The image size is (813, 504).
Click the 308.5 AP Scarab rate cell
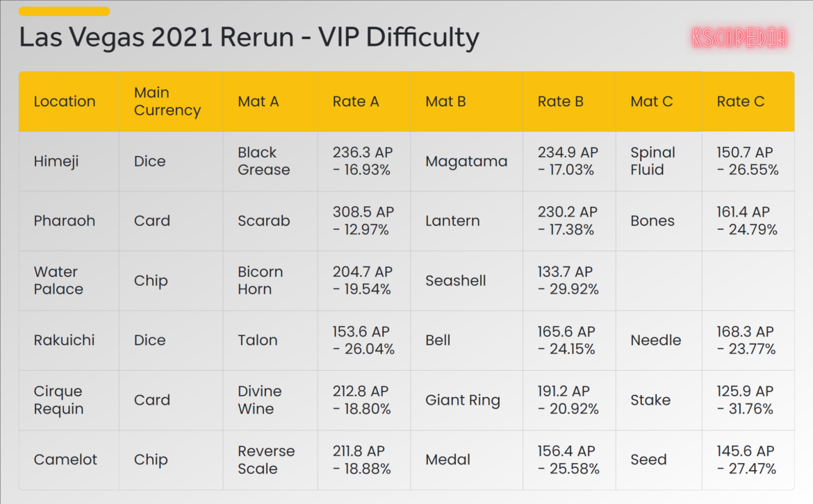point(363,221)
